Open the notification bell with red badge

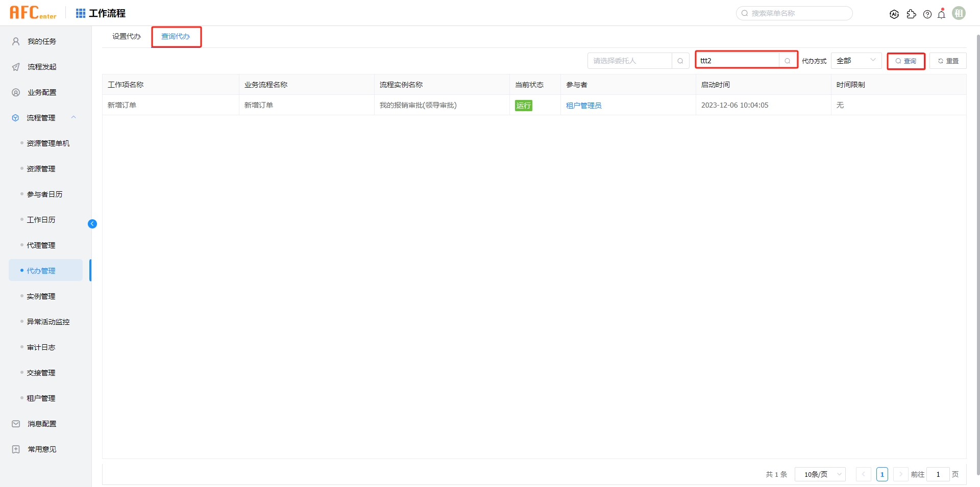coord(941,14)
